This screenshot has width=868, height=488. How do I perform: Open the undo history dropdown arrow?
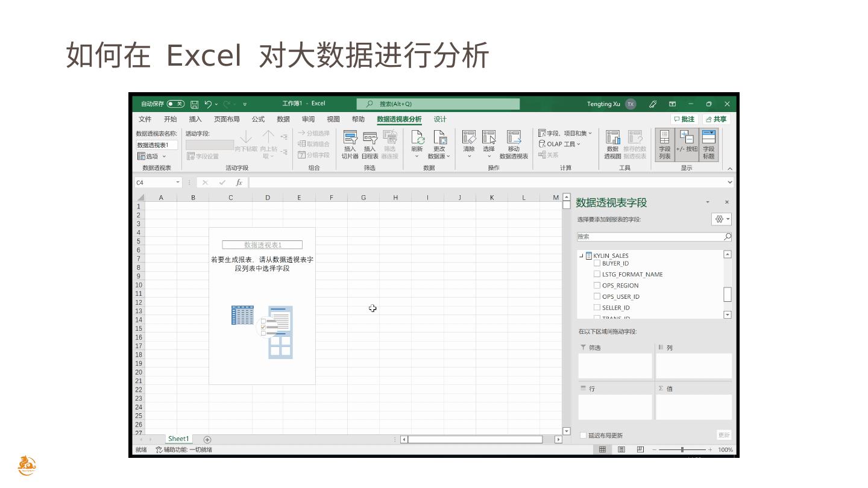click(x=216, y=104)
